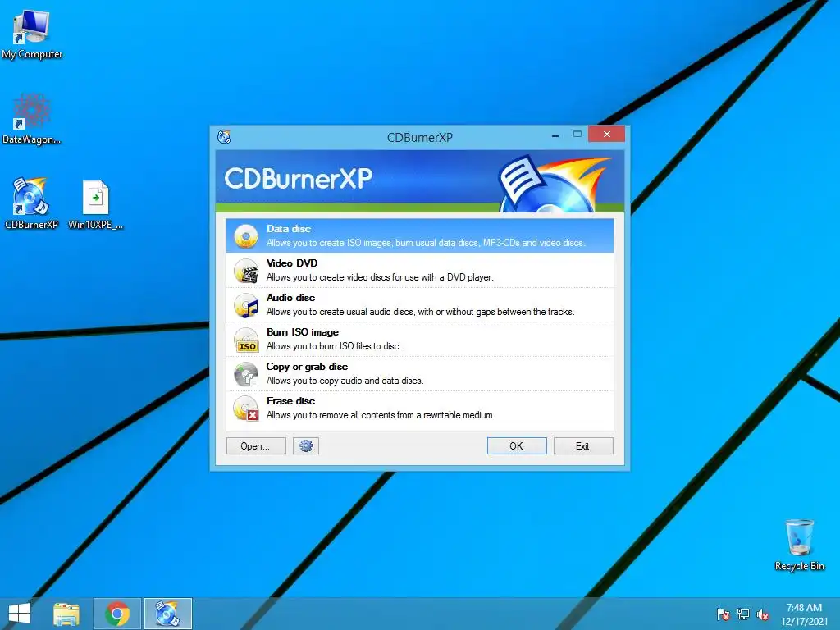
Task: Minimize the CDBurnerXP window
Action: click(x=555, y=135)
